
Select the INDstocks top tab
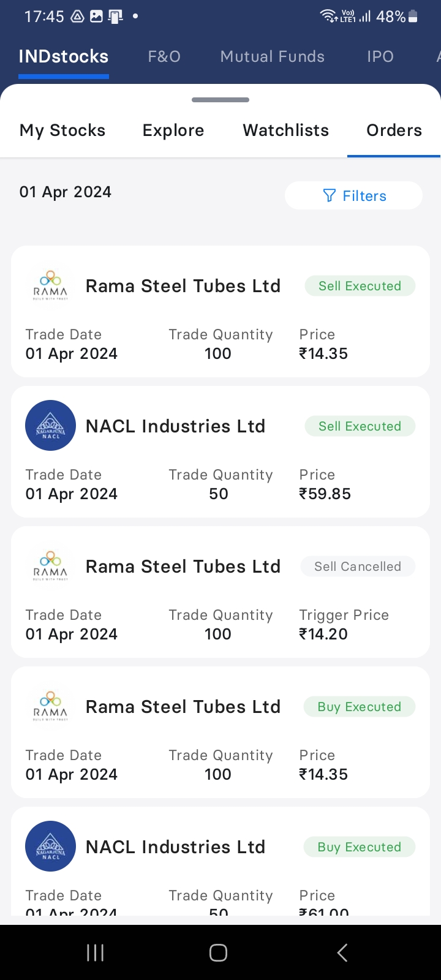(64, 56)
